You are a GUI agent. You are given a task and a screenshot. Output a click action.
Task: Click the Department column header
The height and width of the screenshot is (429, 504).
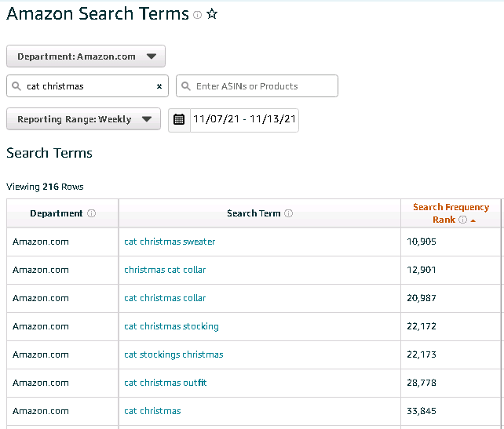click(x=62, y=213)
